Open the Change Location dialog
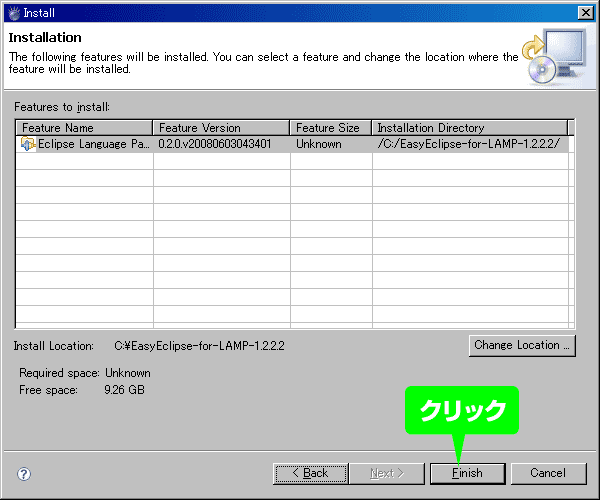600x500 pixels. pos(522,346)
